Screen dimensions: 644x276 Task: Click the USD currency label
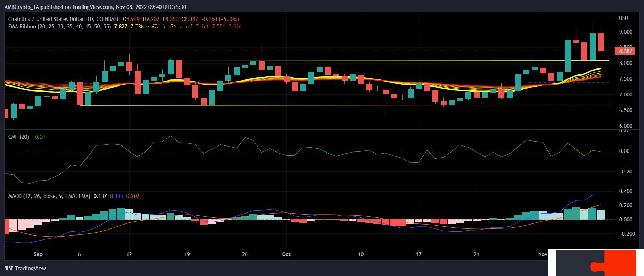[623, 18]
